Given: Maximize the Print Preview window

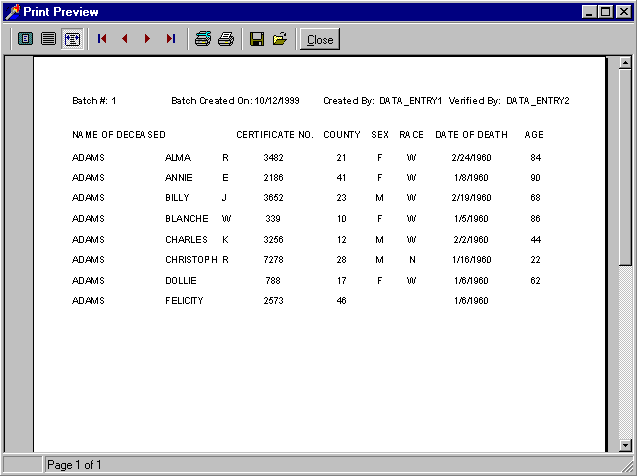Looking at the screenshot, I should (x=605, y=12).
